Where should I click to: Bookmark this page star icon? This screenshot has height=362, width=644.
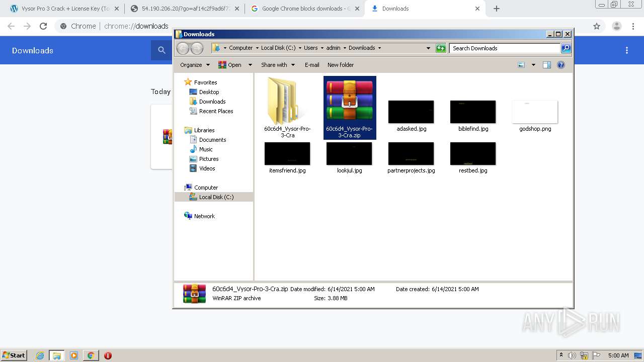[597, 26]
